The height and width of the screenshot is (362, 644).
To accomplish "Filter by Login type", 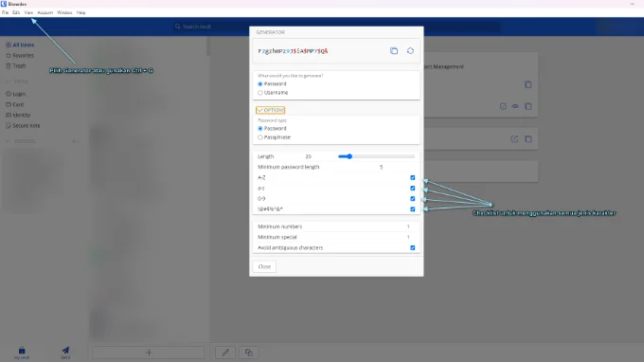I will [x=15, y=94].
